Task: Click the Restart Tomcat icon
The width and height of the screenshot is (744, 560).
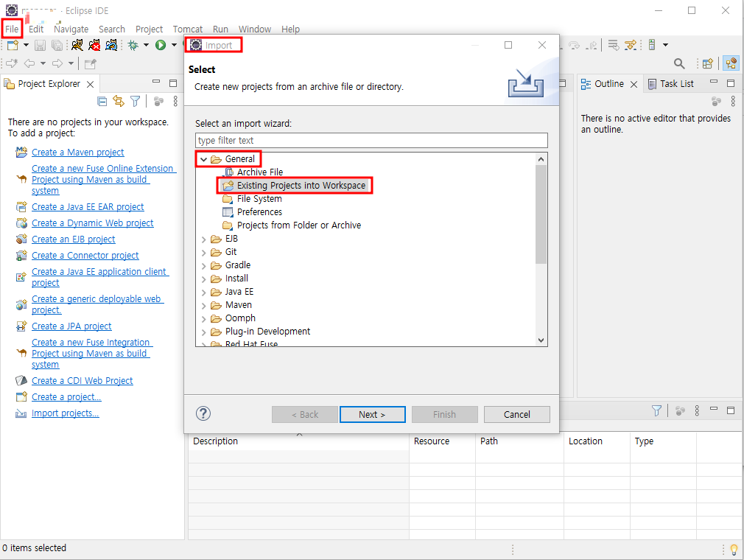Action: (111, 45)
